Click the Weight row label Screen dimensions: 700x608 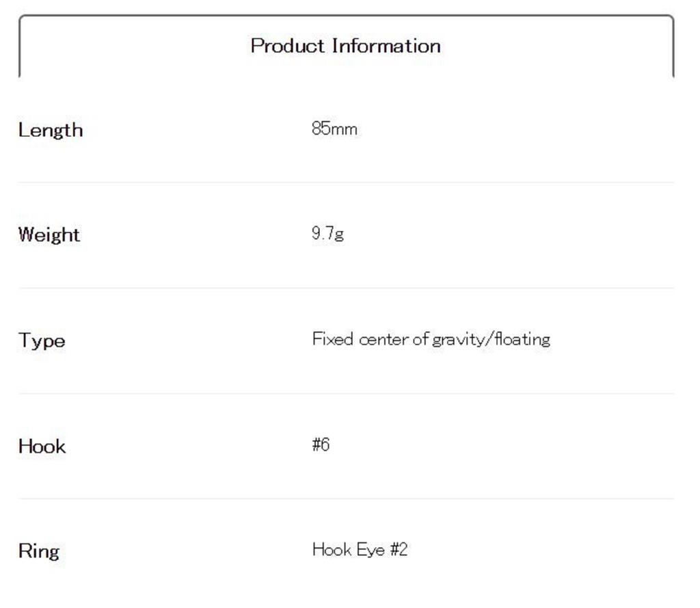pyautogui.click(x=49, y=235)
